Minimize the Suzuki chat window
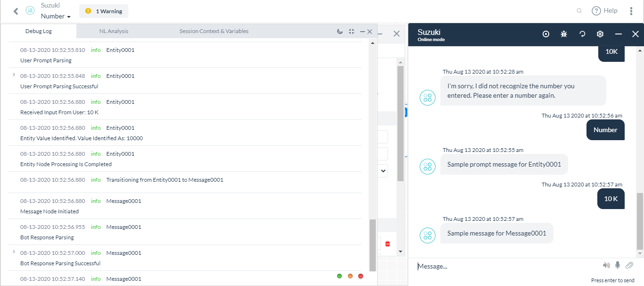Screen dimensions: 644x286 [x=619, y=34]
